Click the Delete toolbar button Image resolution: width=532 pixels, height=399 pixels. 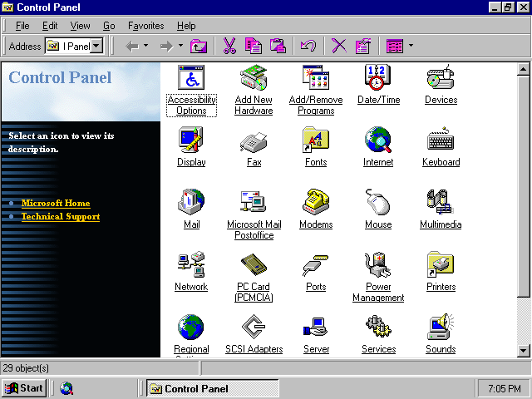[338, 46]
